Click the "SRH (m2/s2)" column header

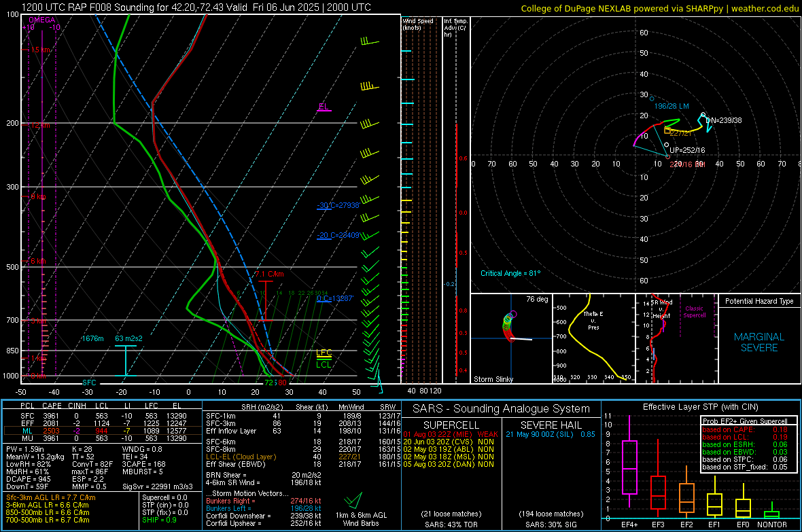pos(263,407)
